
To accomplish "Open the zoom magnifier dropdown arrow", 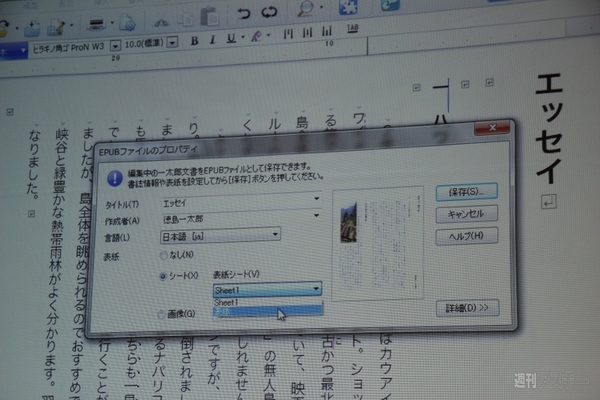I will [321, 7].
